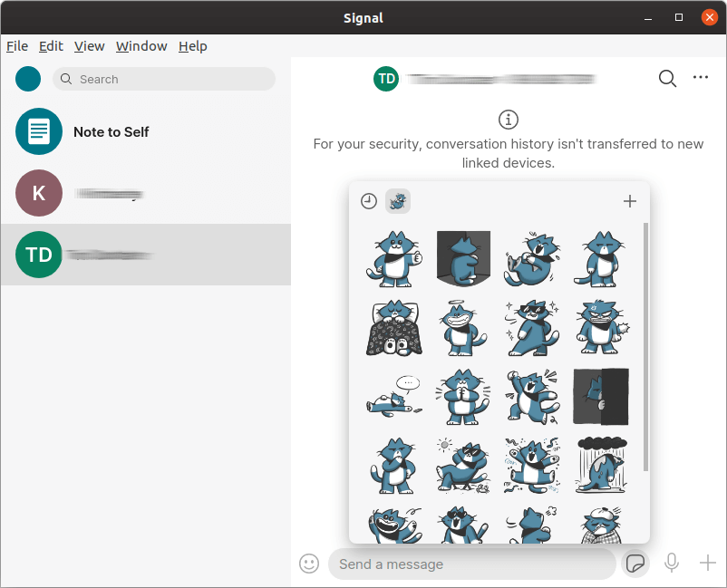
Task: Attach a file with plus button
Action: pyautogui.click(x=708, y=563)
